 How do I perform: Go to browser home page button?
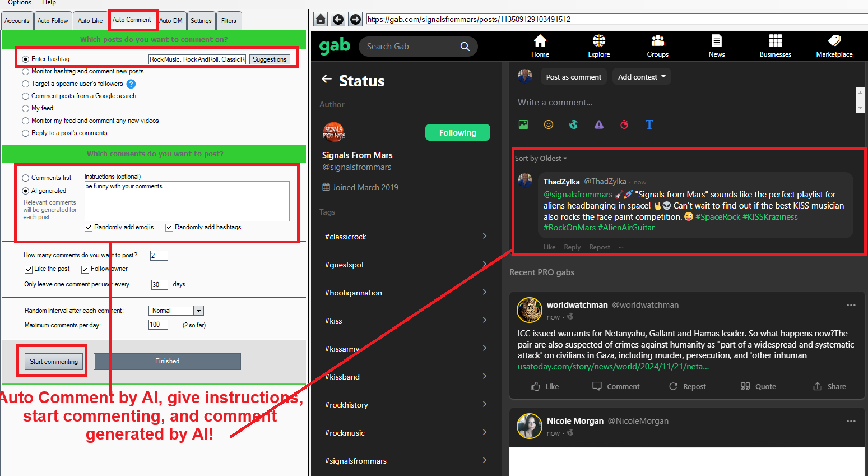tap(321, 20)
